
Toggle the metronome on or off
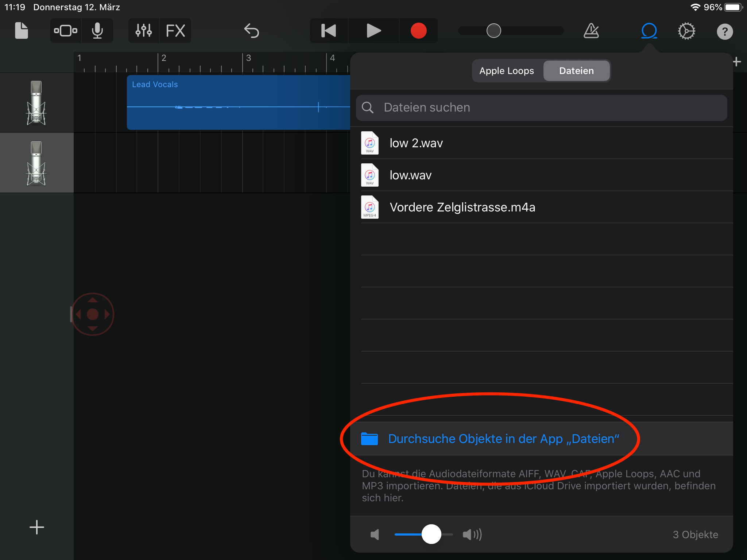click(591, 31)
